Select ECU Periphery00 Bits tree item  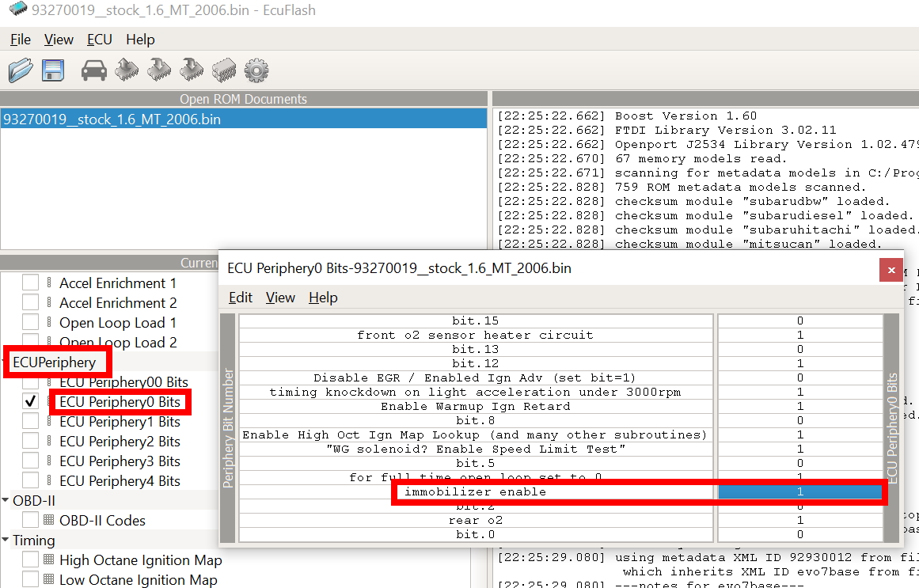point(123,382)
